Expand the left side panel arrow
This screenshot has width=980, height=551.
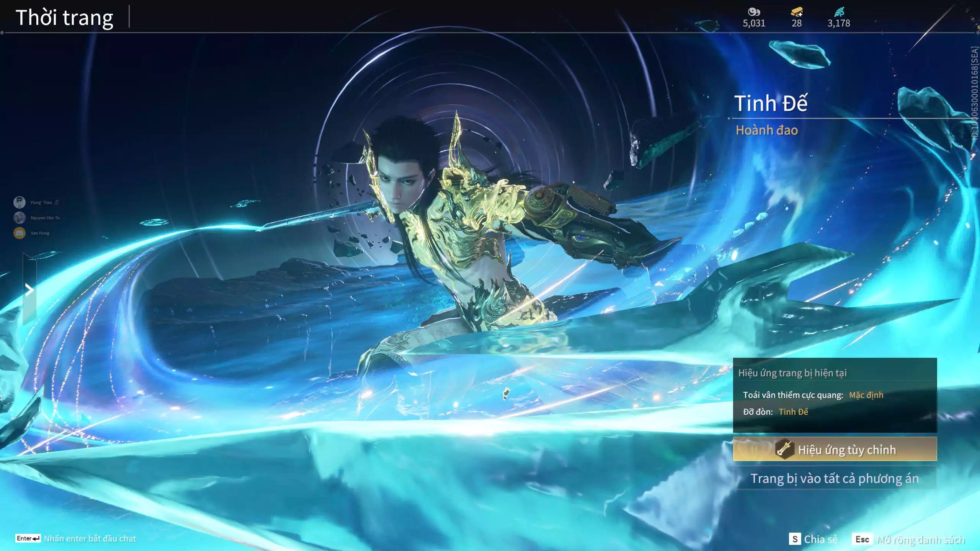pos(29,289)
